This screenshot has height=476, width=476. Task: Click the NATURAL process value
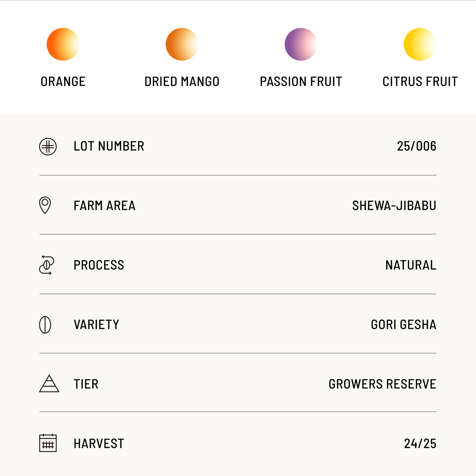coord(411,265)
